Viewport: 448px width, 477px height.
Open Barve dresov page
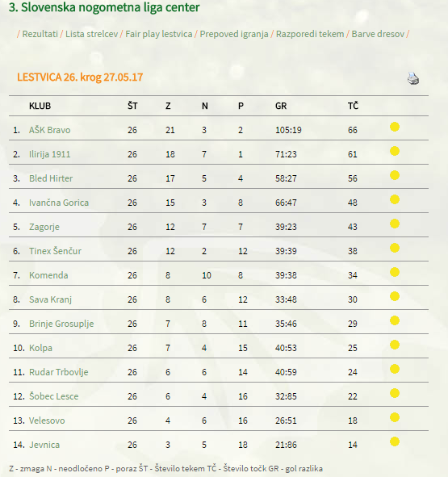378,34
